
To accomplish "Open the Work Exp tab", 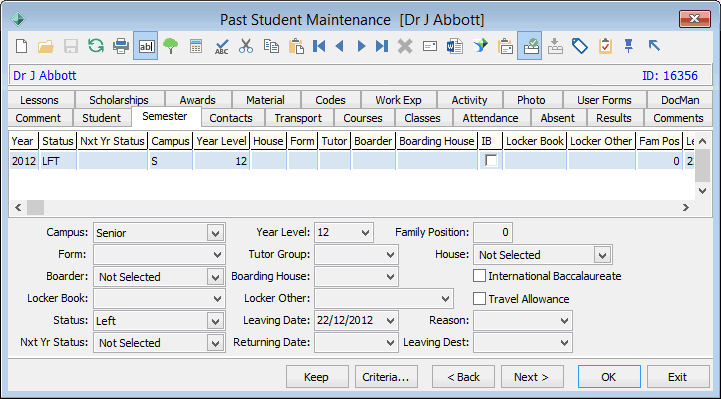I will click(x=398, y=100).
